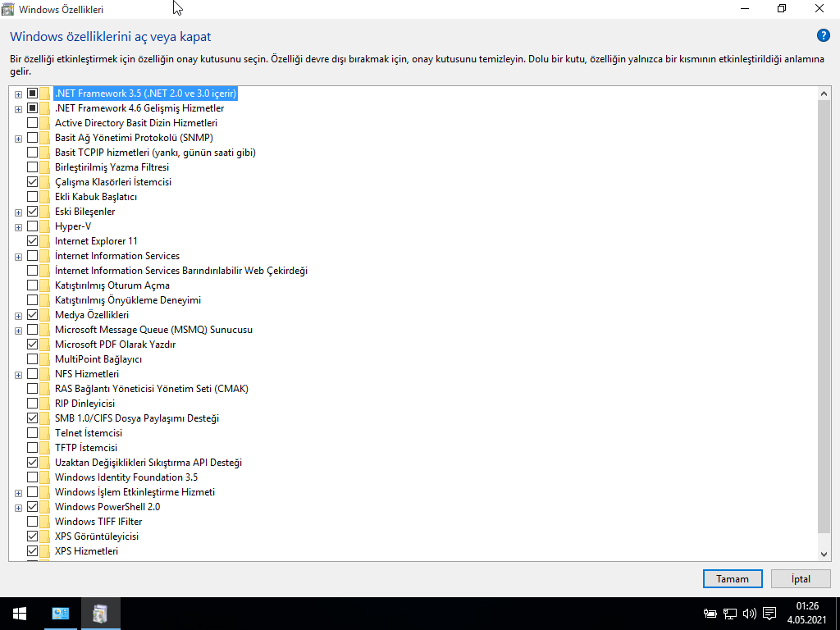Uncheck Internet Explorer 11
The width and height of the screenshot is (840, 630).
click(x=32, y=241)
